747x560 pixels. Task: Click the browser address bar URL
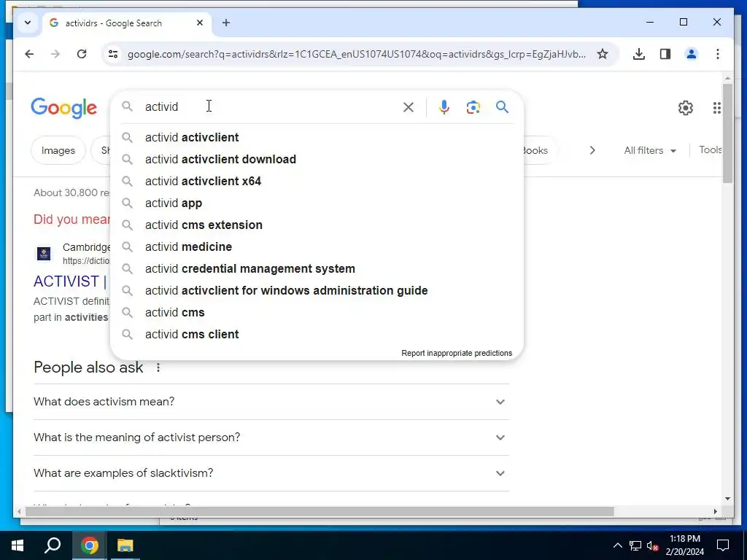pyautogui.click(x=356, y=54)
